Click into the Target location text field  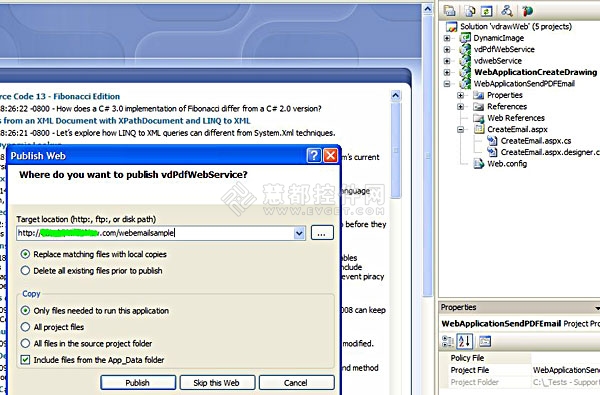155,233
